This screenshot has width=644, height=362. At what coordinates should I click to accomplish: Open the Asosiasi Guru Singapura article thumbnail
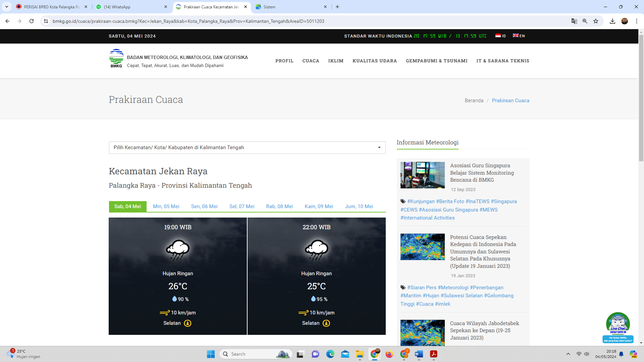[422, 175]
